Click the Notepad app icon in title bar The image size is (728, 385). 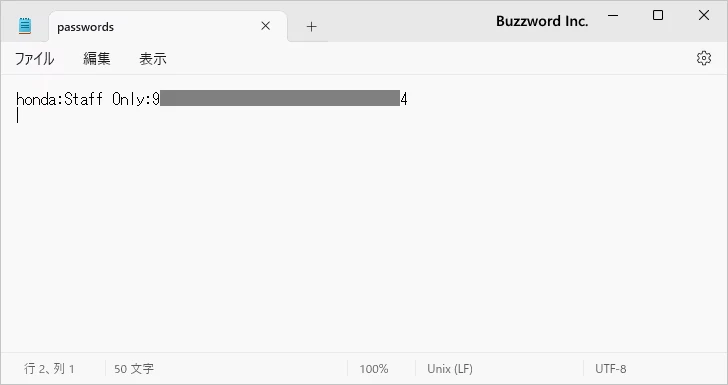(25, 26)
